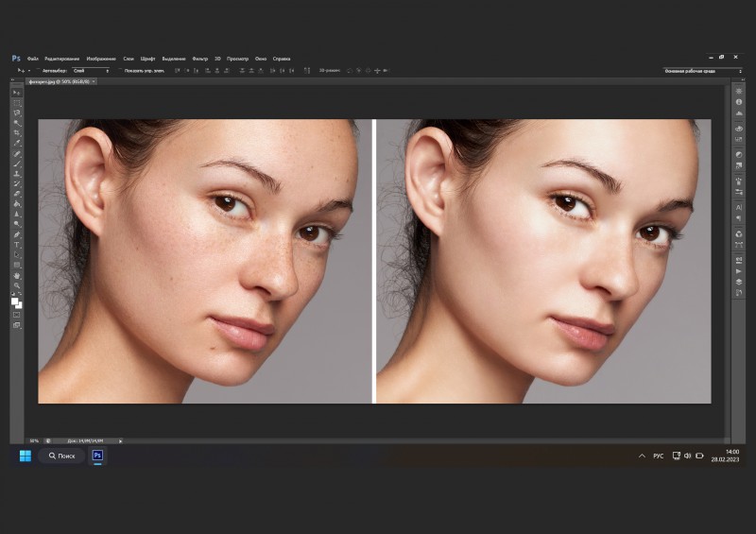Open the Слои menu
The width and height of the screenshot is (756, 534).
129,59
